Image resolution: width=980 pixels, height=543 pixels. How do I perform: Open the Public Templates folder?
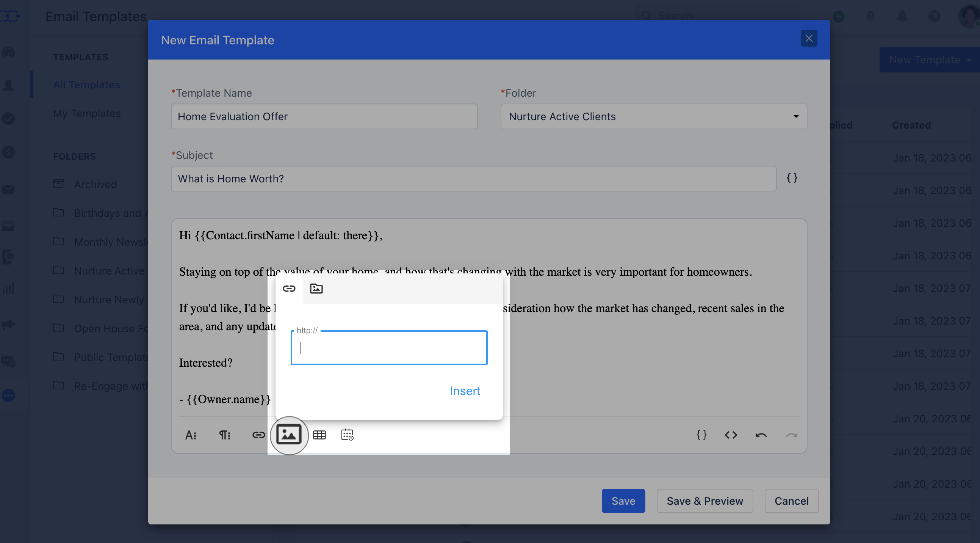coord(100,357)
